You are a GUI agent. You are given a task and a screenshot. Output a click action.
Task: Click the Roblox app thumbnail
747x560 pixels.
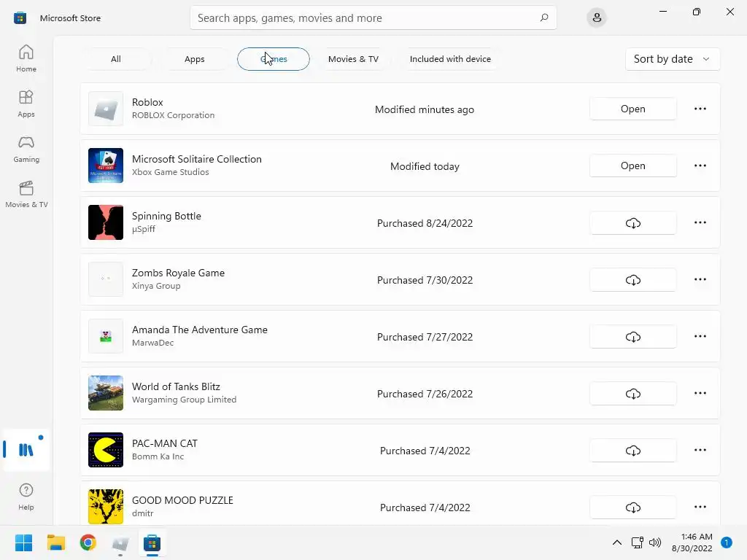pos(106,109)
